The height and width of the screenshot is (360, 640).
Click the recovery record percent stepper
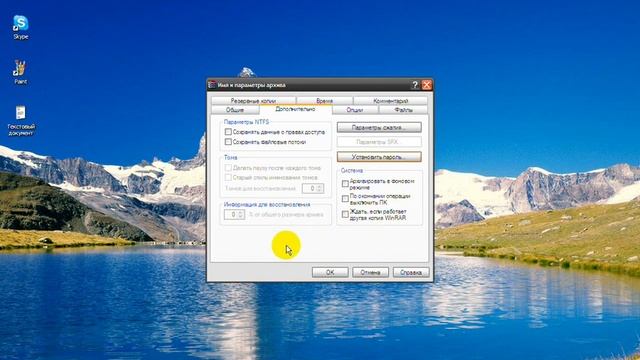(241, 214)
